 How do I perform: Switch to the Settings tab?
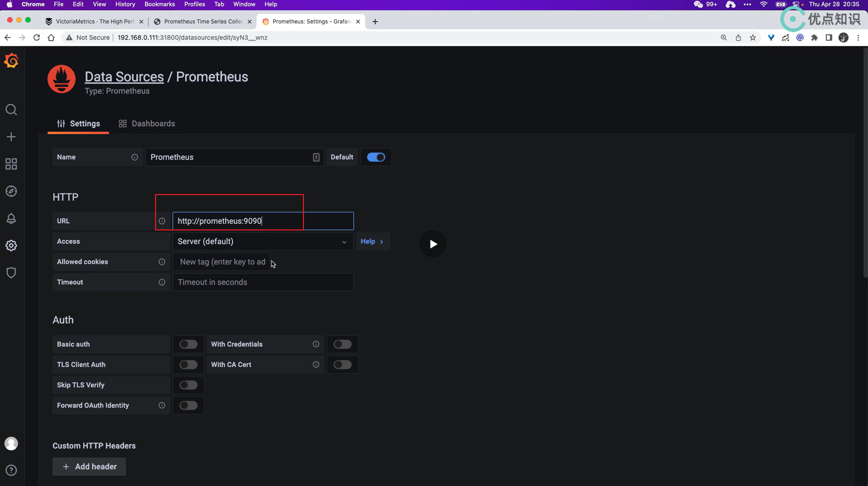pyautogui.click(x=79, y=123)
